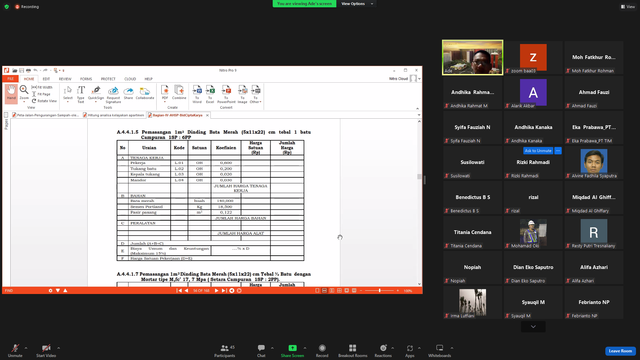Switch to the REVIEW ribbon tab
The height and width of the screenshot is (360, 640).
(x=65, y=79)
